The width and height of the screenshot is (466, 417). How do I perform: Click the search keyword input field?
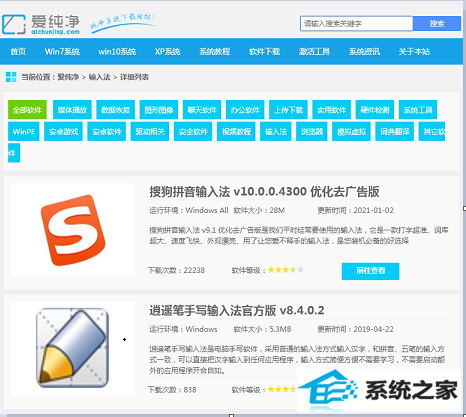click(x=356, y=24)
